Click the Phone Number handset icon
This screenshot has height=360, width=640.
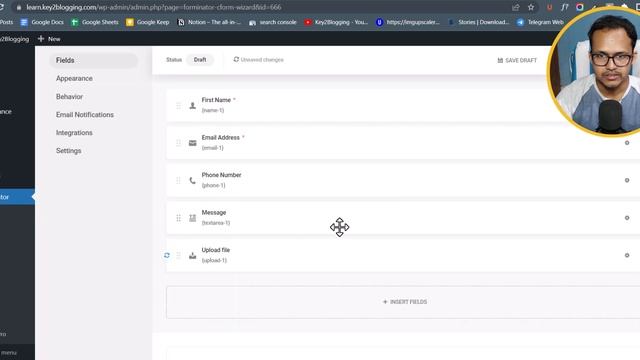(193, 181)
